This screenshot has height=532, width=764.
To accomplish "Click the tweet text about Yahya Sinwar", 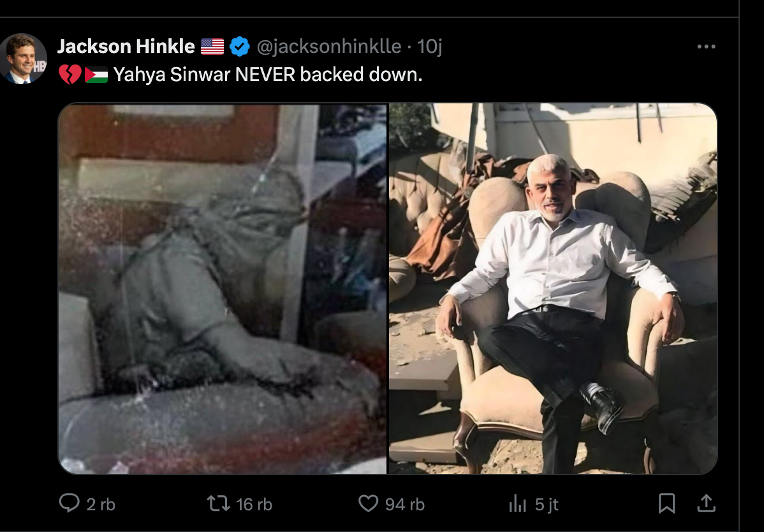I will (x=268, y=75).
